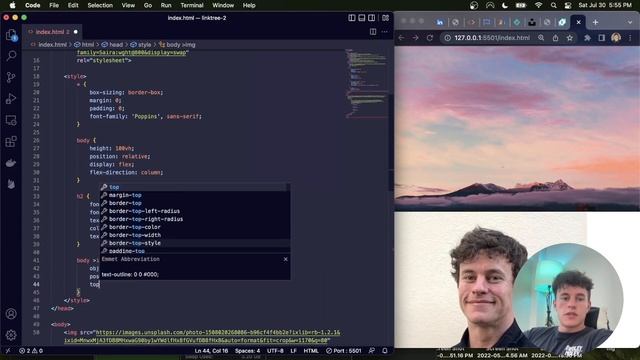Click the Chrome address bar URL
Image resolution: width=640 pixels, height=360 pixels.
pos(492,38)
